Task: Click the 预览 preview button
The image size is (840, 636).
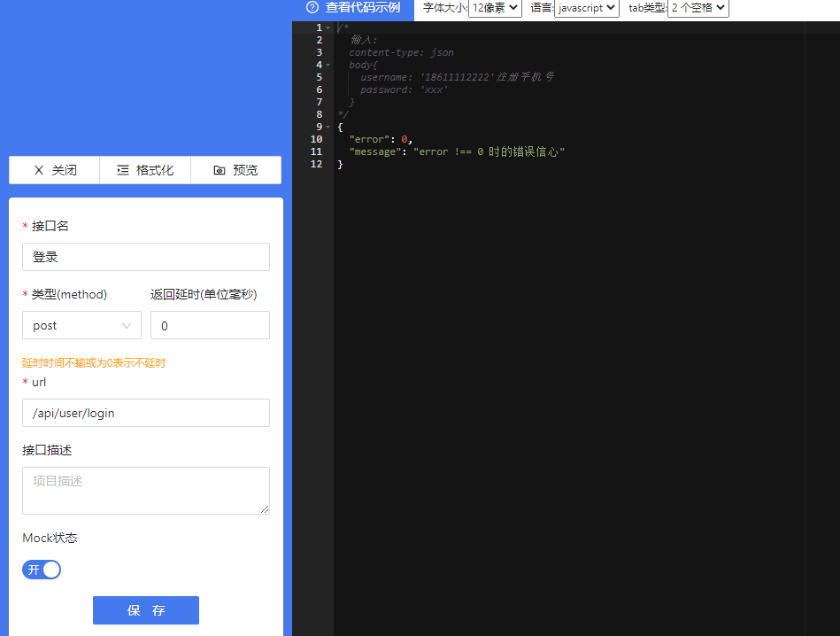Action: [235, 170]
